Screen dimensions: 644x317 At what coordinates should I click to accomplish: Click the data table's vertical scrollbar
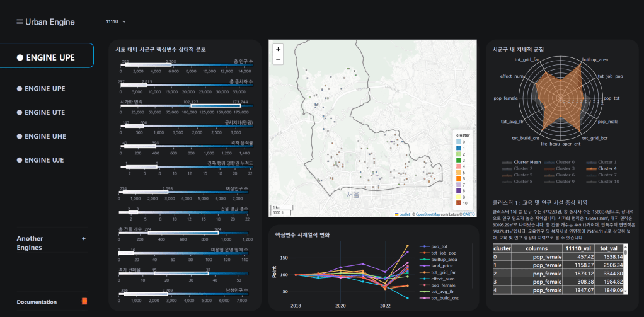pos(624,268)
